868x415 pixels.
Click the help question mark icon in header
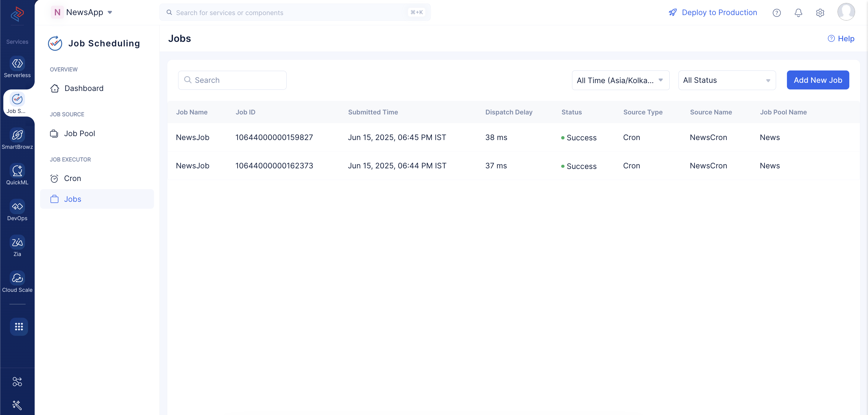coord(776,13)
